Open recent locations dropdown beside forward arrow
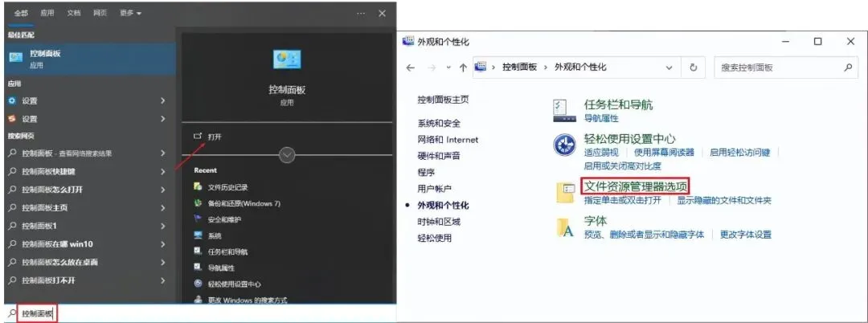 (448, 67)
